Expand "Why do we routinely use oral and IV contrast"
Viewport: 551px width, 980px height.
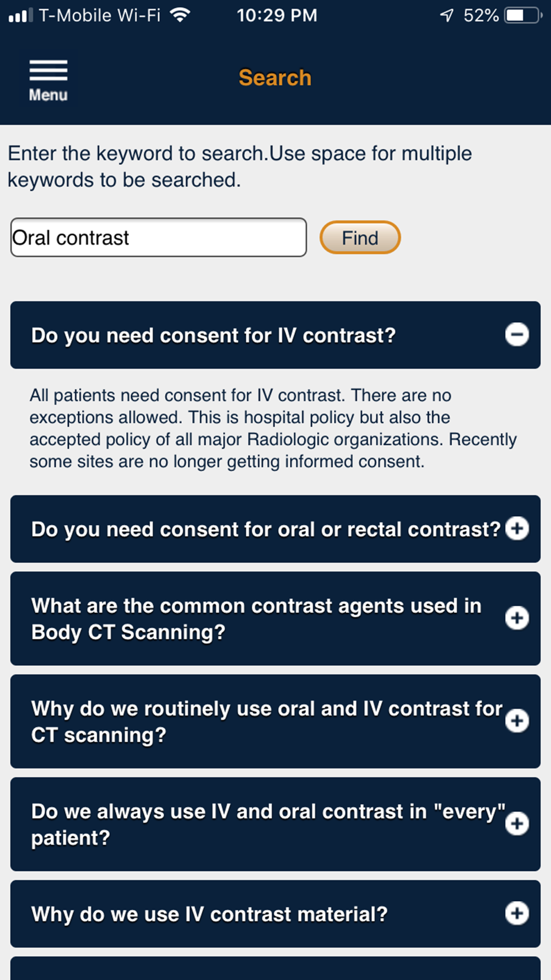[x=275, y=721]
